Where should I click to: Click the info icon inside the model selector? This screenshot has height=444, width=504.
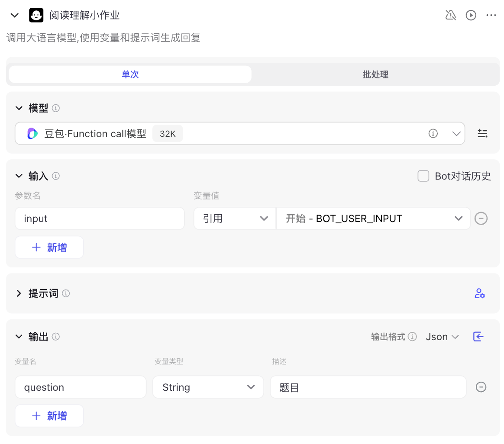tap(433, 133)
